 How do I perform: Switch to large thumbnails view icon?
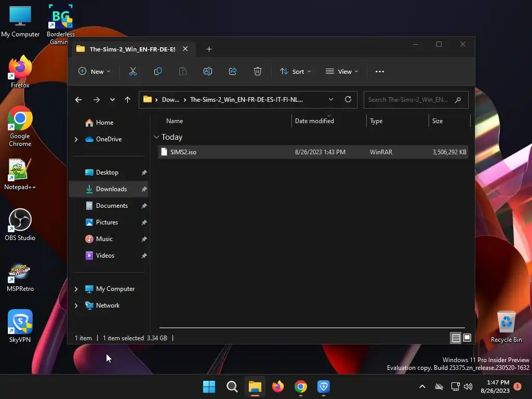[x=467, y=338]
